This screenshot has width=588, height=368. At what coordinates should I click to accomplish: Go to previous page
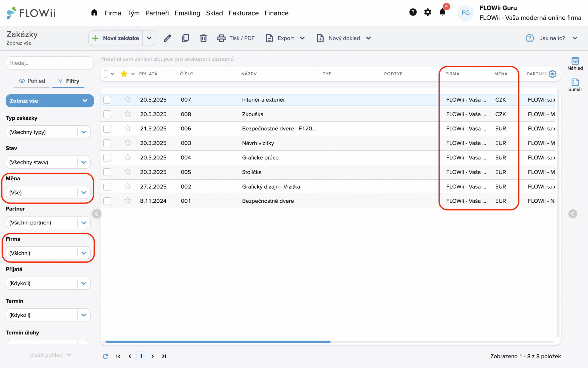click(x=130, y=356)
